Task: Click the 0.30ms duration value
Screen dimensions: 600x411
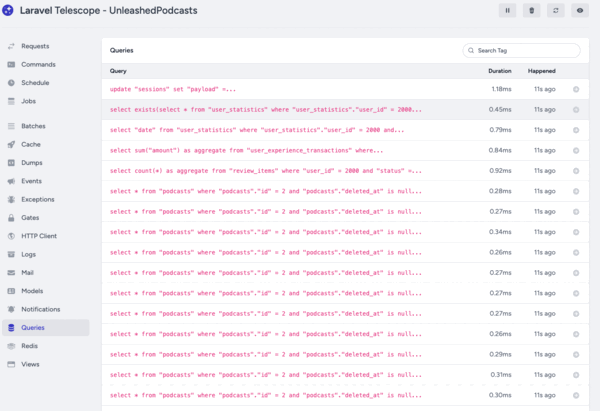Action: coord(500,395)
